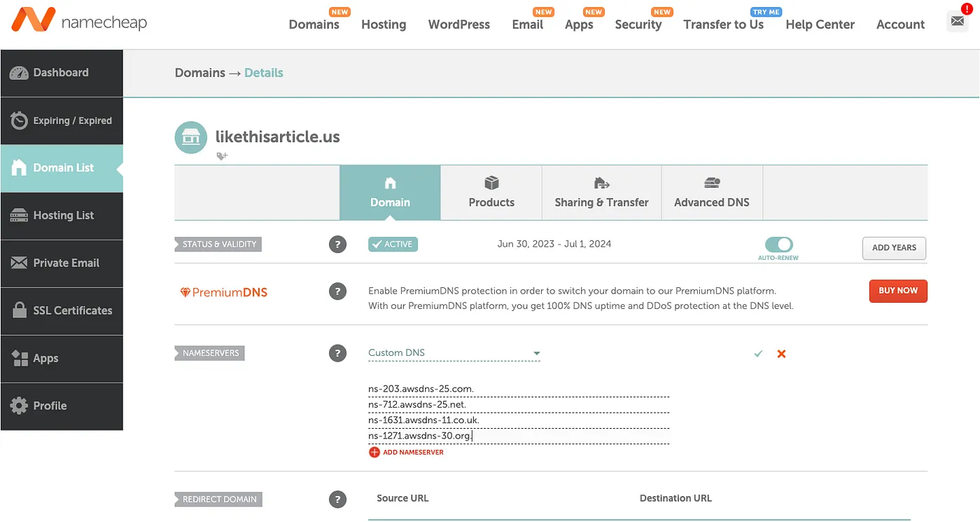980x522 pixels.
Task: Switch to the Sharing & Transfer tab
Action: point(601,193)
